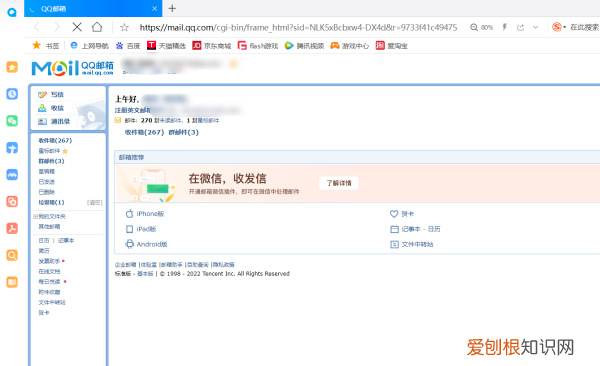This screenshot has width=600, height=366.
Task: Click the Sogou search engine icon
Action: [557, 27]
